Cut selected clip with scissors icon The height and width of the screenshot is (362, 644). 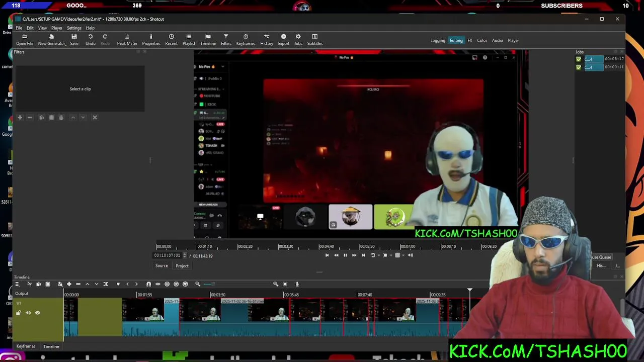29,285
